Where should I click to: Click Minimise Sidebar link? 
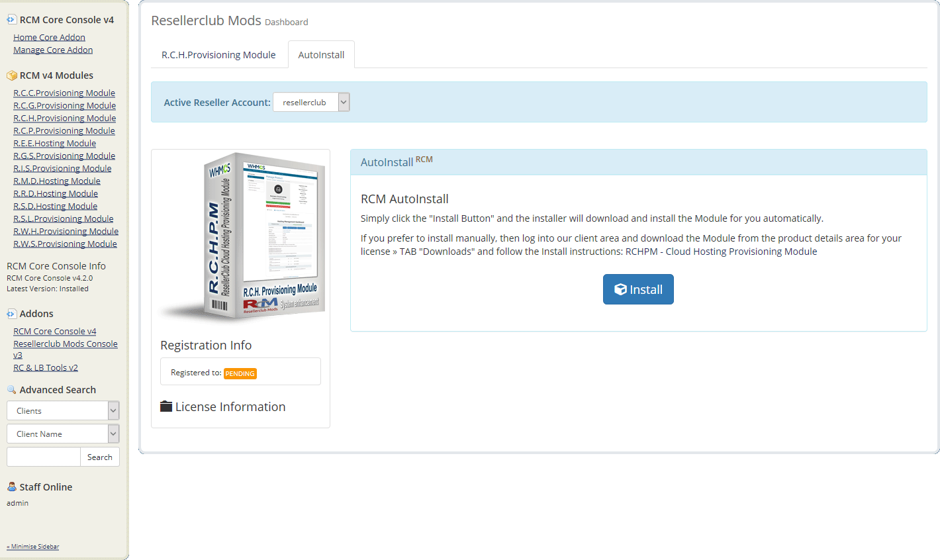(33, 547)
